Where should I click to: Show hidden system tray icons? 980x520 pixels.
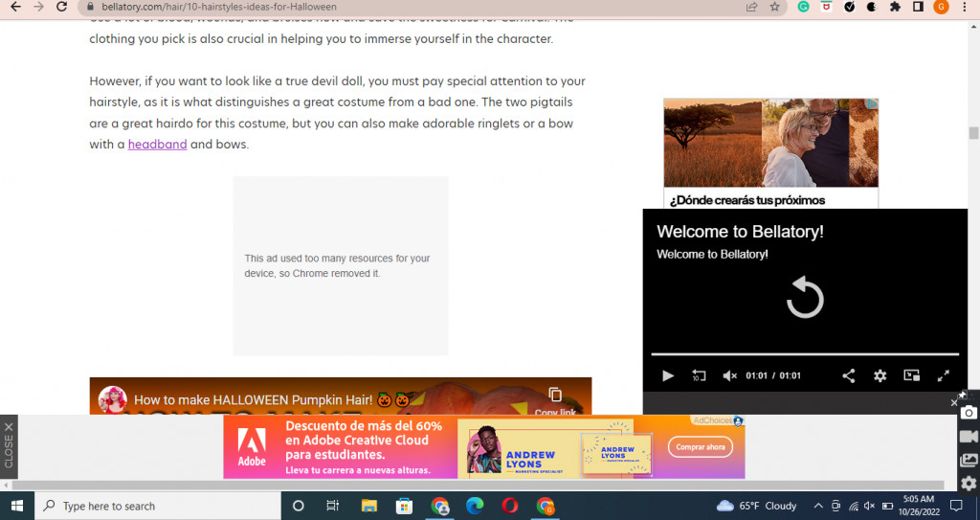pyautogui.click(x=817, y=506)
